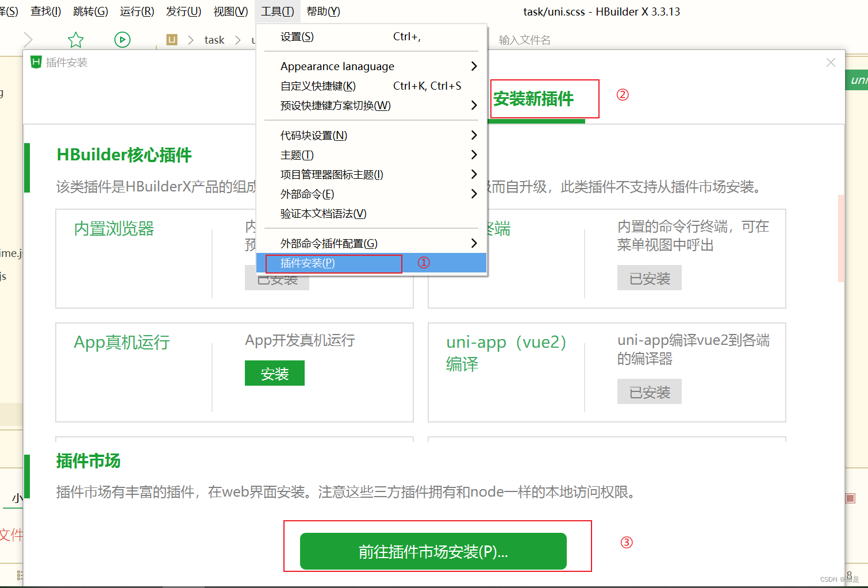
Task: Expand the Appearance lanaguage submenu
Action: (371, 66)
